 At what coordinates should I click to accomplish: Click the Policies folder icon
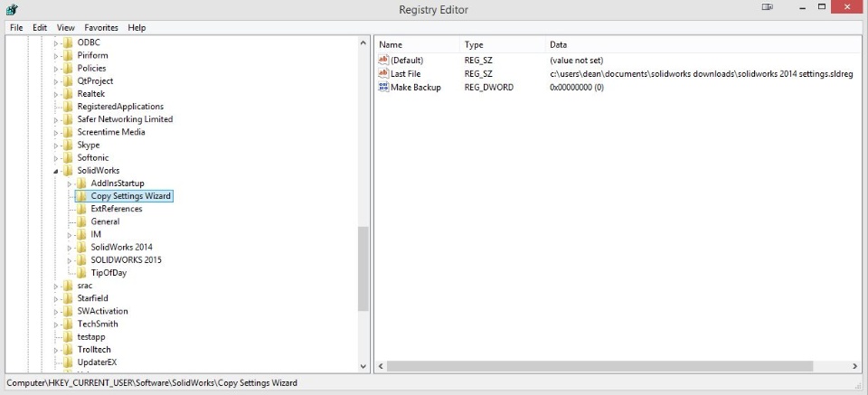pyautogui.click(x=68, y=68)
